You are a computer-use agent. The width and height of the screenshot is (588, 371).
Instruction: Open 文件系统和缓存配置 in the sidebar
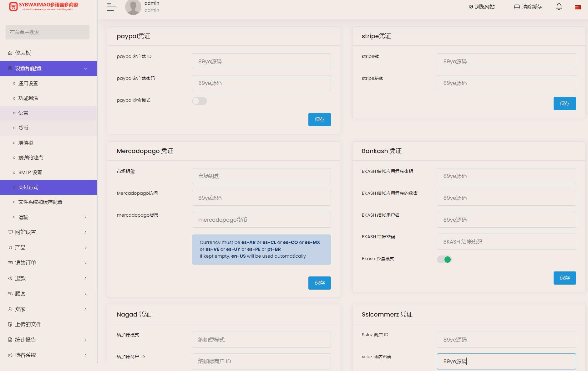(x=48, y=202)
